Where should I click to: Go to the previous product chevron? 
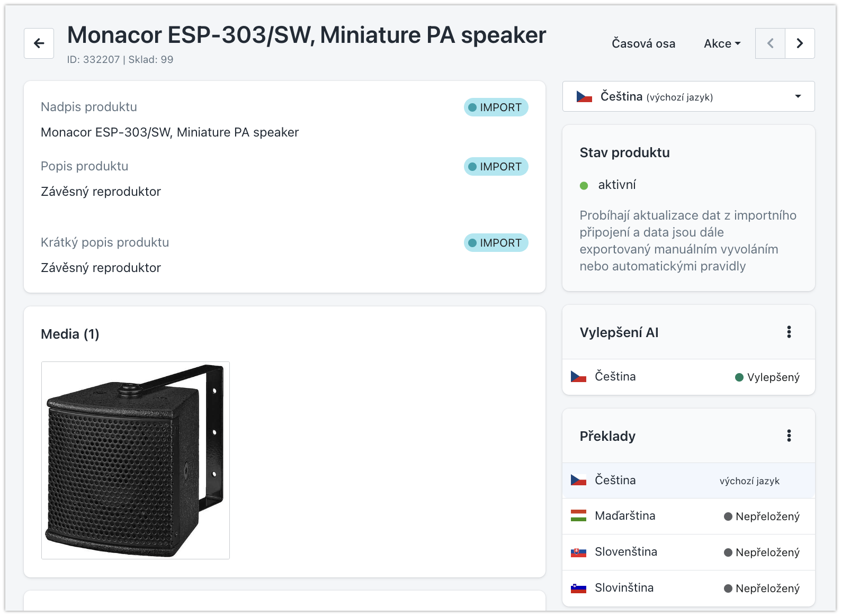[x=770, y=43]
